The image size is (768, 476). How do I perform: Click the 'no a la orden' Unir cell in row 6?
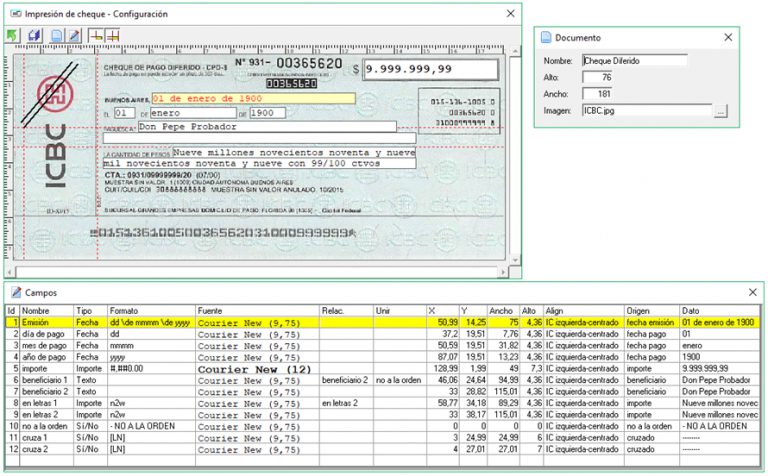(399, 380)
